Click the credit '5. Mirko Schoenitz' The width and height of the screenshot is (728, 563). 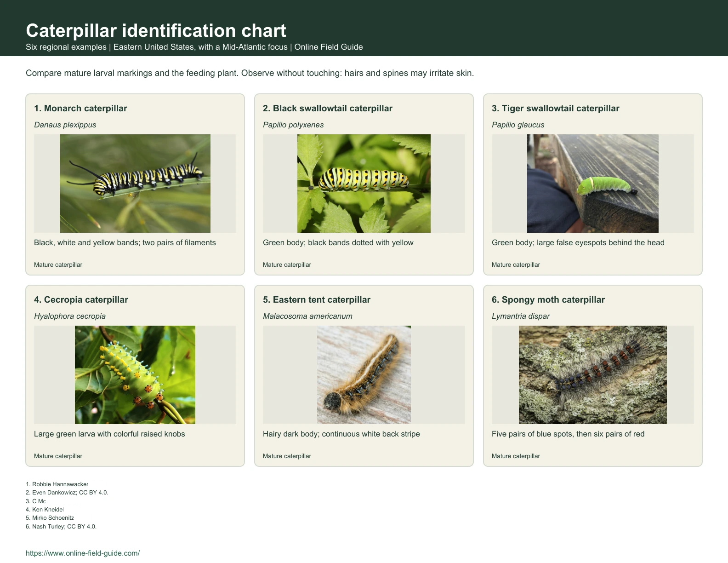50,517
